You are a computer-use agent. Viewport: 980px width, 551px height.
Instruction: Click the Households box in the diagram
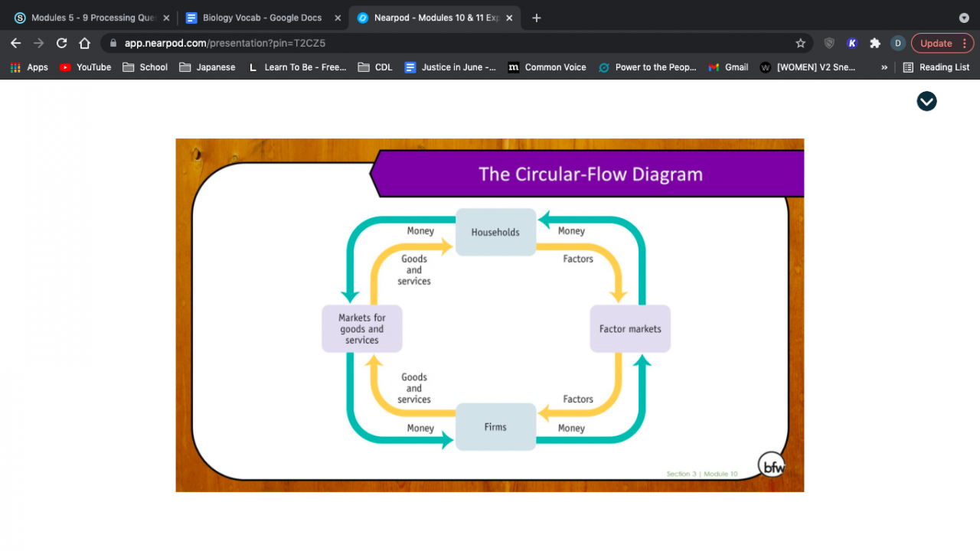[x=495, y=232]
